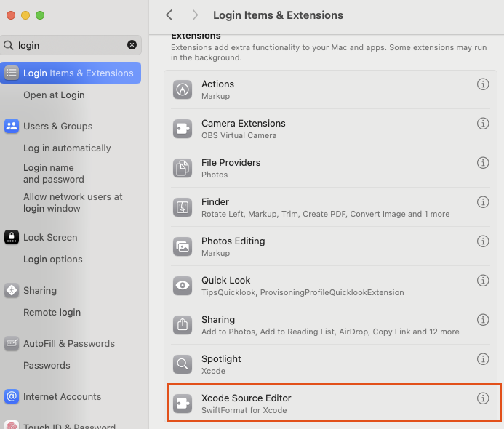Viewport: 504px width, 429px height.
Task: Click the Camera Extensions puzzle icon
Action: pos(183,129)
